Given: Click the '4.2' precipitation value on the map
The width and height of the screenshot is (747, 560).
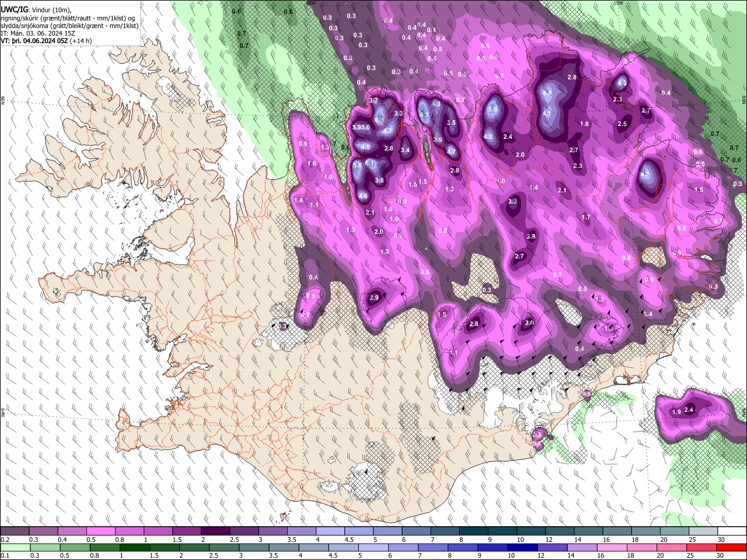Looking at the screenshot, I should click(489, 137).
